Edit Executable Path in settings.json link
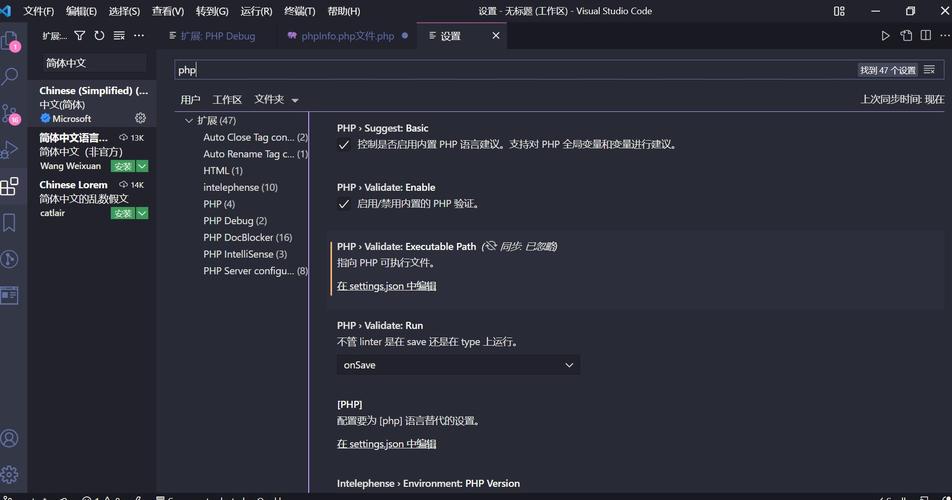The height and width of the screenshot is (500, 952). (x=387, y=286)
